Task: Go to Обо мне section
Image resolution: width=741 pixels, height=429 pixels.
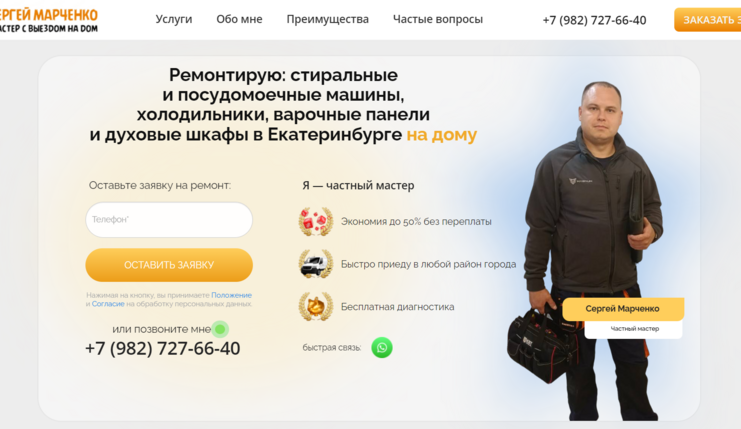Action: [239, 19]
